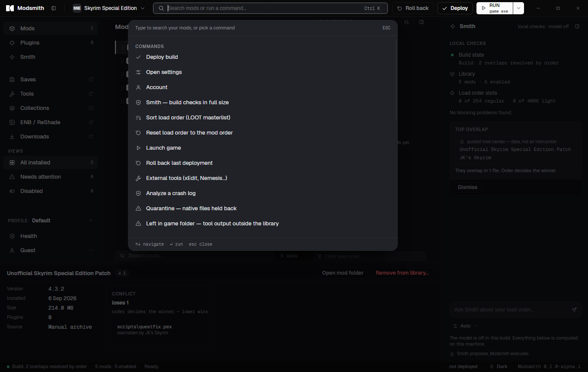This screenshot has height=372, width=588.
Task: Click Remove from library… button
Action: [x=402, y=273]
